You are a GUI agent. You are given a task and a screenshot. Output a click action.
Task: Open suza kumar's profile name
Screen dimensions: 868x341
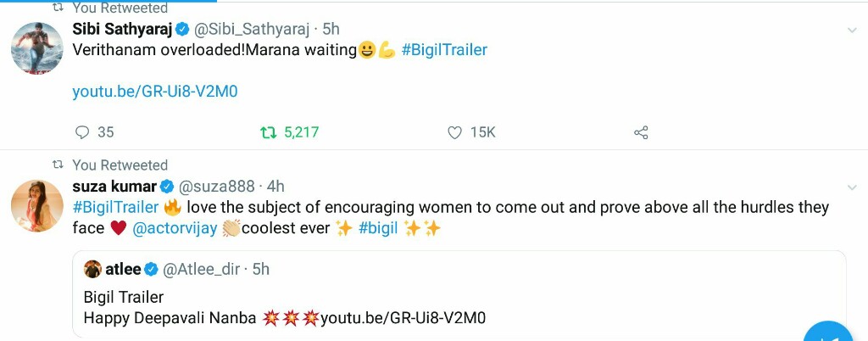114,186
